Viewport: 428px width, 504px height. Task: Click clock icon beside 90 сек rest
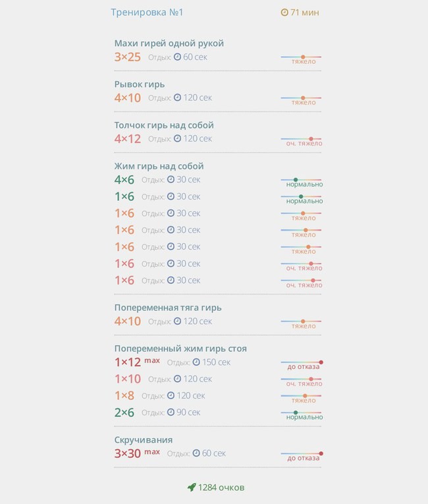(171, 412)
